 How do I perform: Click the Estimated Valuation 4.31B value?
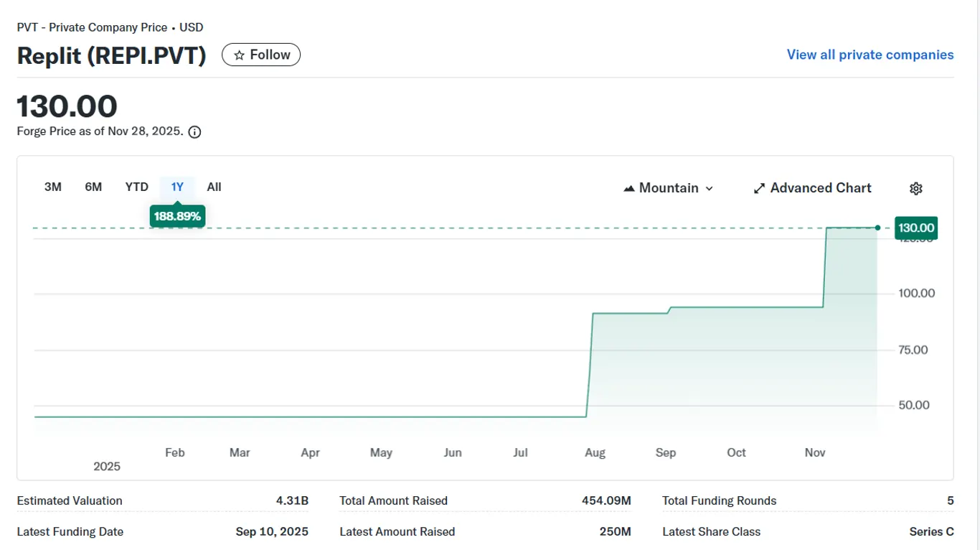point(292,500)
